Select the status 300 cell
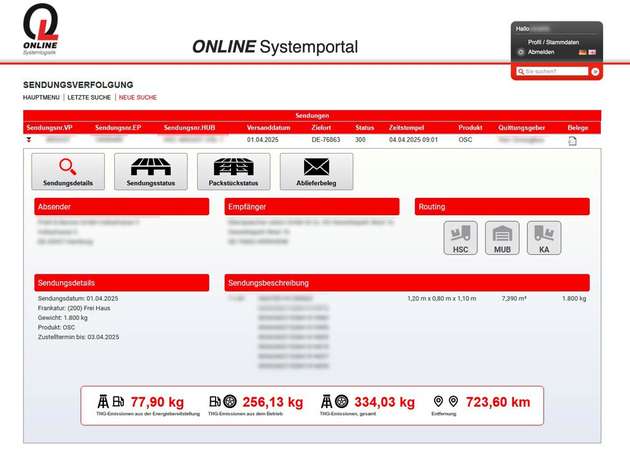Image resolution: width=630 pixels, height=460 pixels. [360, 140]
